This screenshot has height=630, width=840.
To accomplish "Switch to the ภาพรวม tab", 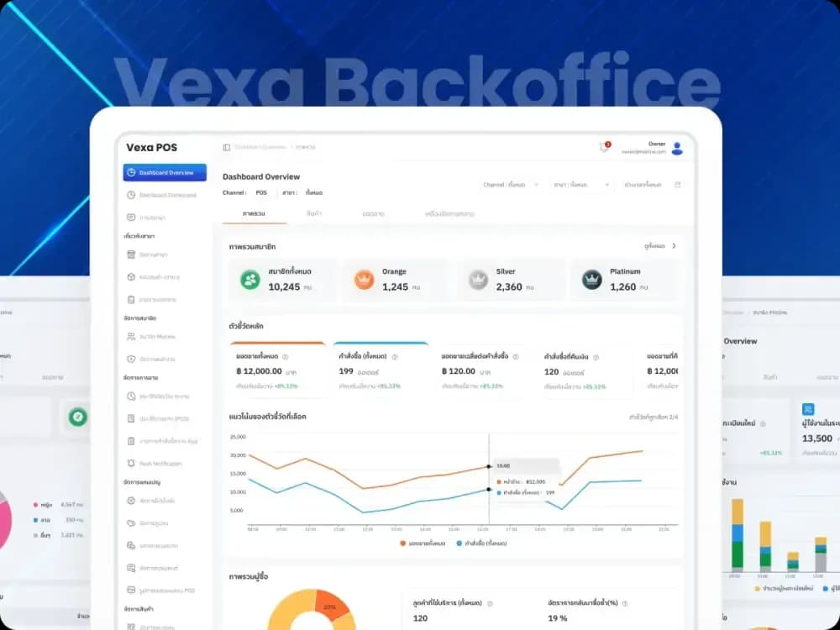I will [x=254, y=213].
